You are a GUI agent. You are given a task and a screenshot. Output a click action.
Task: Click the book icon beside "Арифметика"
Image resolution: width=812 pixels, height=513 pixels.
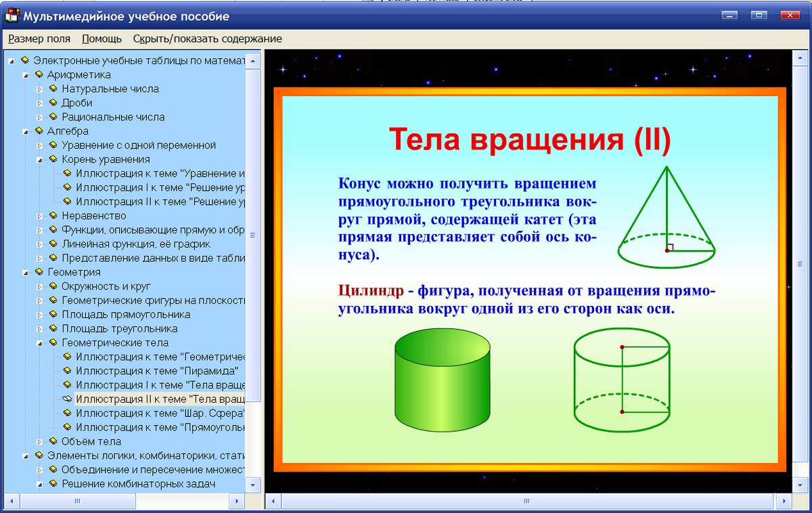[x=39, y=74]
